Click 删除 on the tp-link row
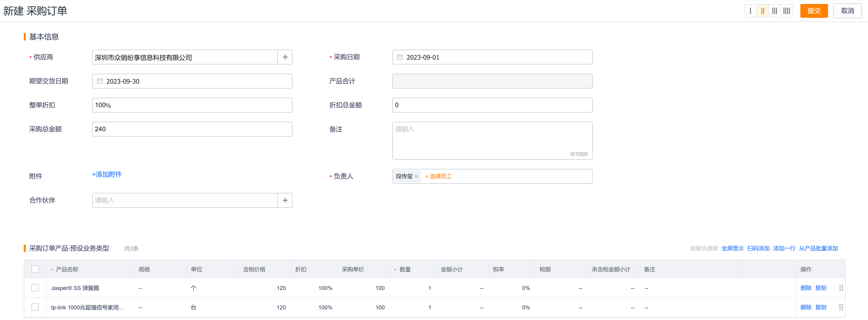Screen dimensions: 868x320 click(806, 307)
